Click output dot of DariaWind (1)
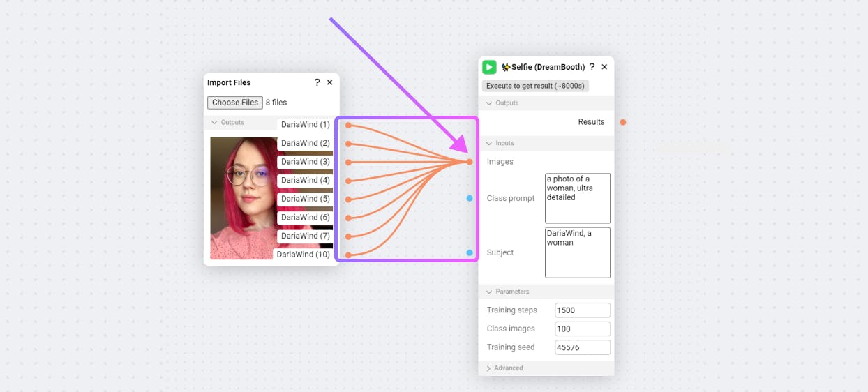The image size is (868, 392). click(x=348, y=126)
